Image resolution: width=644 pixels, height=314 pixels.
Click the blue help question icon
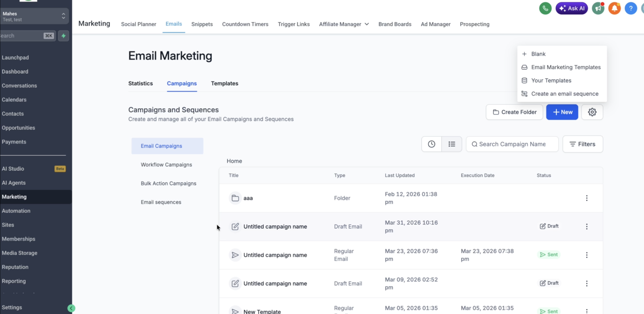coord(631,8)
